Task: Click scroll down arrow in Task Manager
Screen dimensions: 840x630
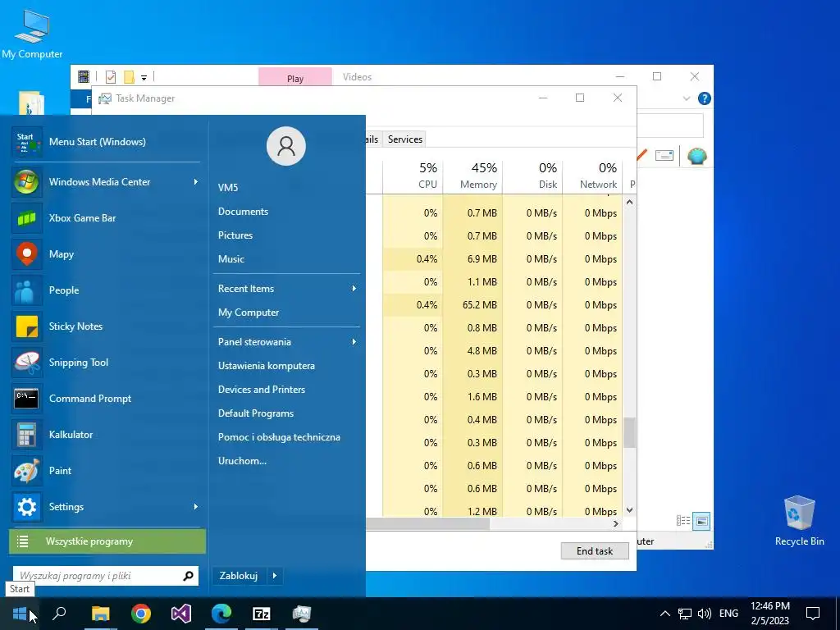Action: point(629,510)
